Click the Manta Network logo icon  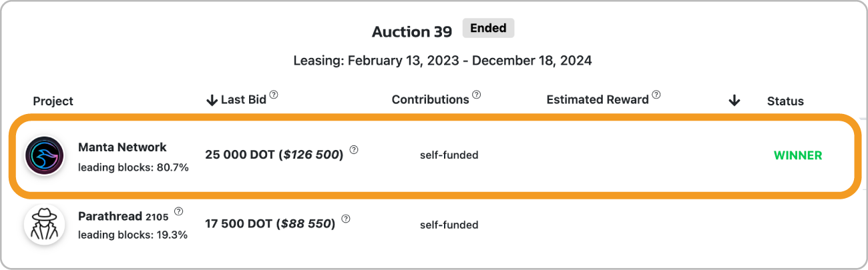(x=44, y=156)
